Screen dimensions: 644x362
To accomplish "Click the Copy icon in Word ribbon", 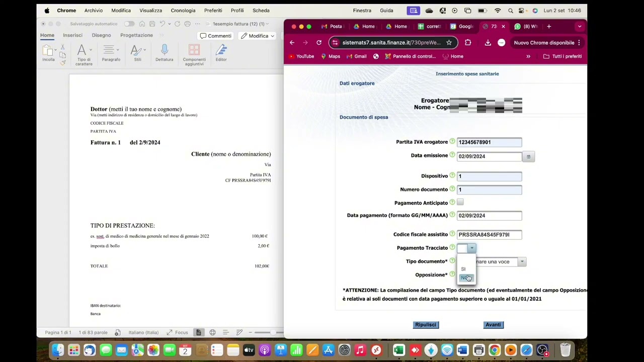I will [62, 55].
